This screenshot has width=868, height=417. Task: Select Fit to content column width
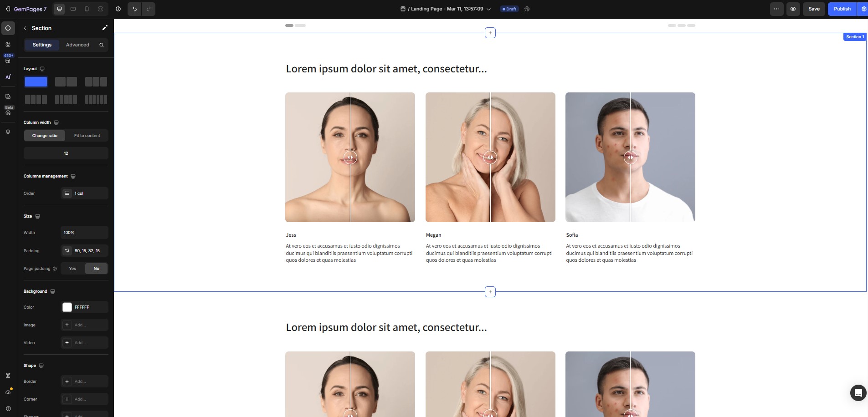87,136
